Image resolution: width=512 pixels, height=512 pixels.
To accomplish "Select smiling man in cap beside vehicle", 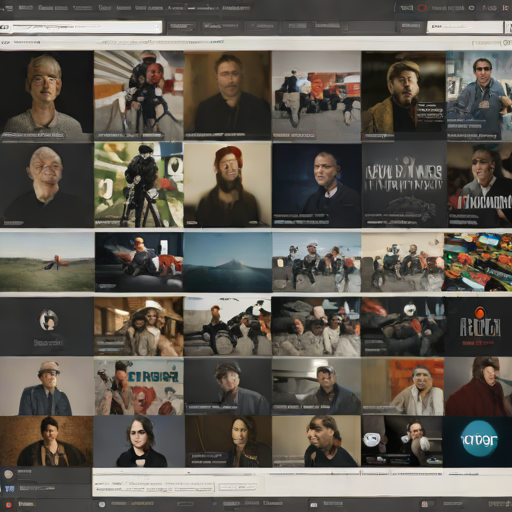I will (x=316, y=387).
